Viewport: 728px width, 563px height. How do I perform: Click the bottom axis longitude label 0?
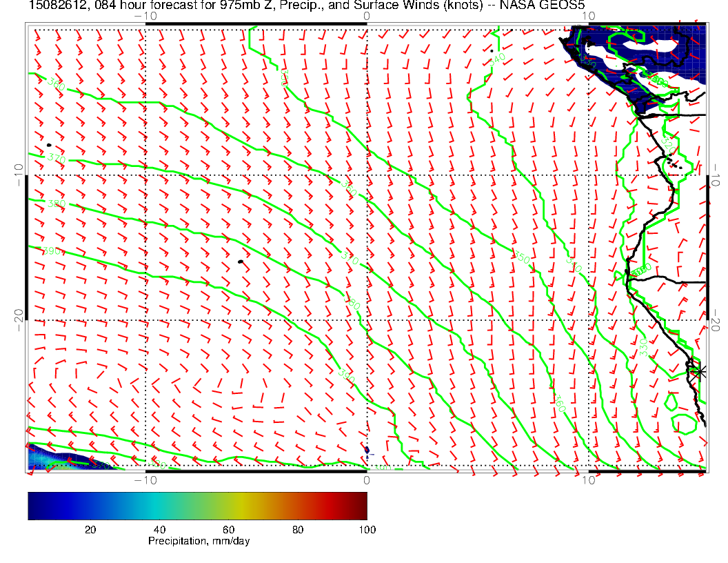pyautogui.click(x=367, y=480)
